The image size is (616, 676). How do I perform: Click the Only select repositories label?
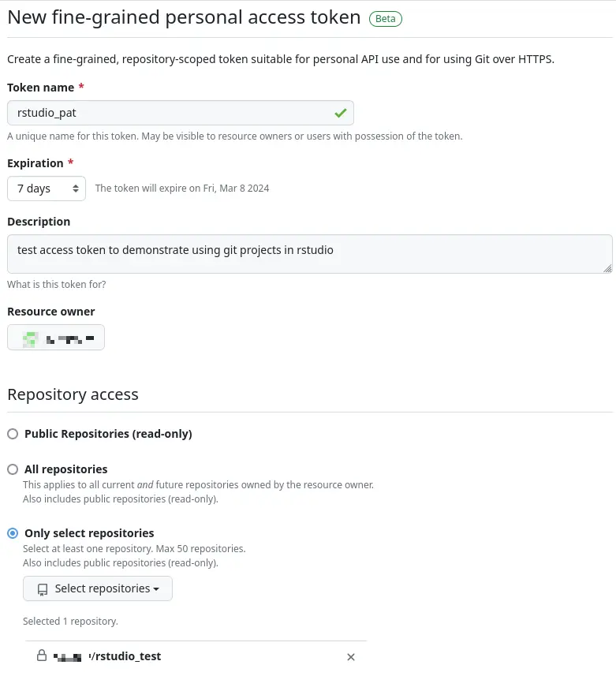coord(89,533)
